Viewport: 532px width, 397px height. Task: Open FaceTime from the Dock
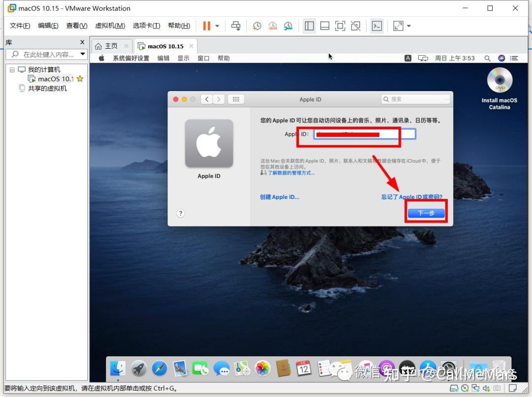click(x=200, y=368)
